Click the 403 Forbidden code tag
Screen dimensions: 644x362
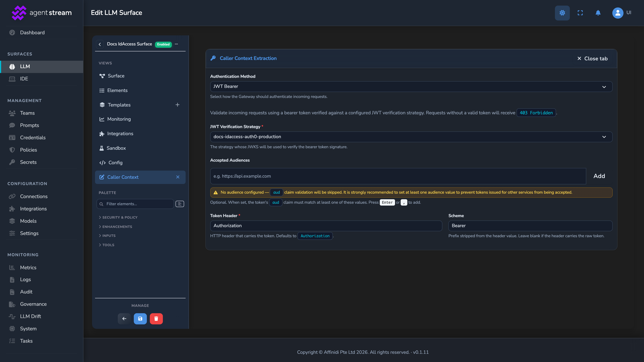(536, 113)
